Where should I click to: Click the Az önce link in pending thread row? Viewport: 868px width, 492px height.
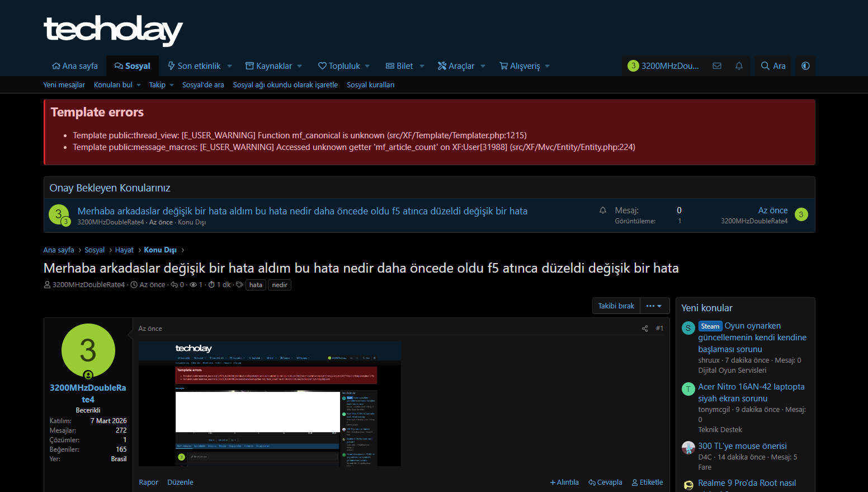coord(773,210)
